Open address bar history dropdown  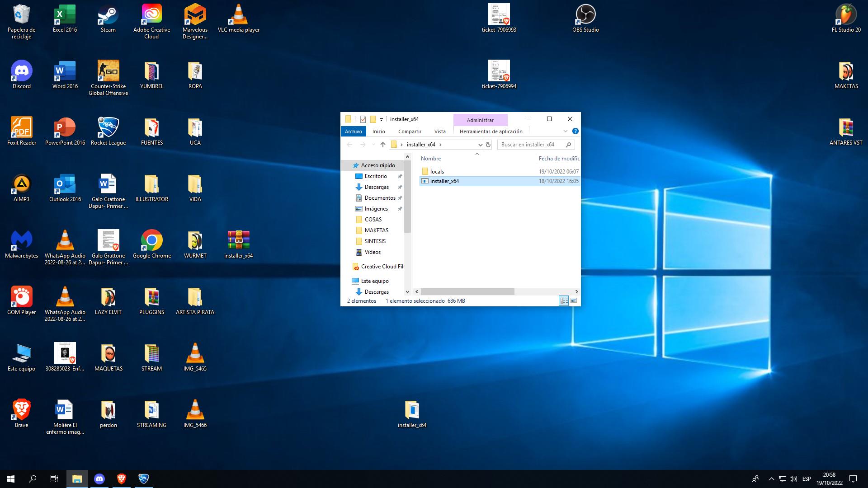pos(480,145)
